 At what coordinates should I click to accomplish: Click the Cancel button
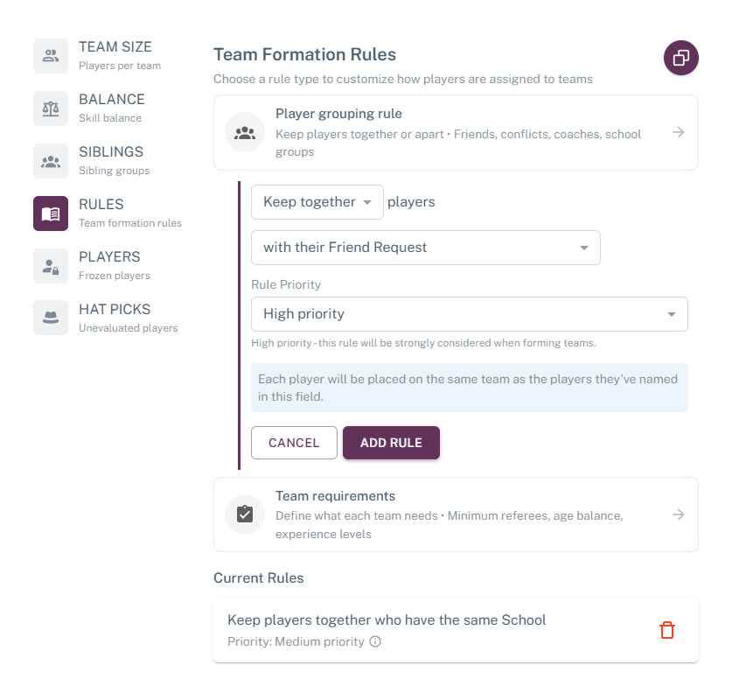(294, 443)
